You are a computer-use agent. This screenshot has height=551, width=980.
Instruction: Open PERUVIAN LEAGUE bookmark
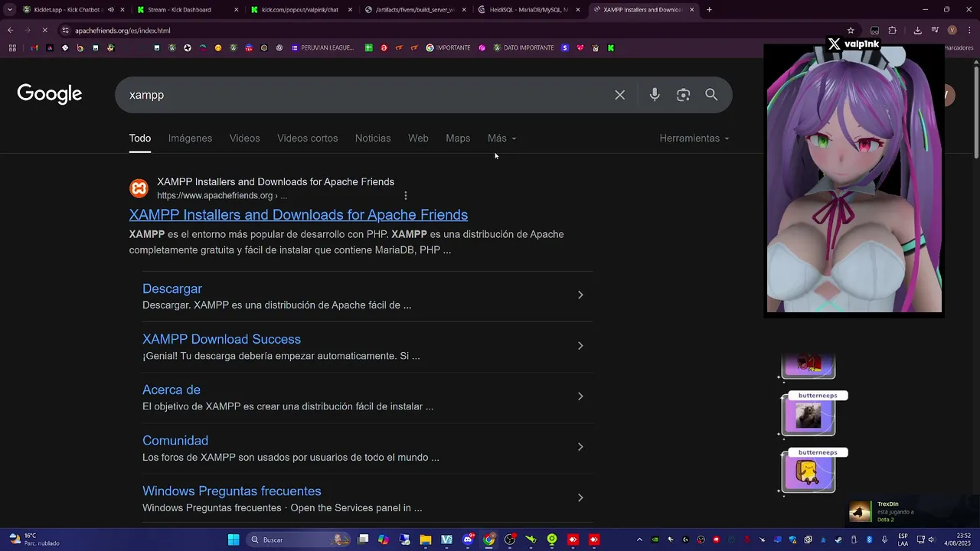pyautogui.click(x=322, y=47)
